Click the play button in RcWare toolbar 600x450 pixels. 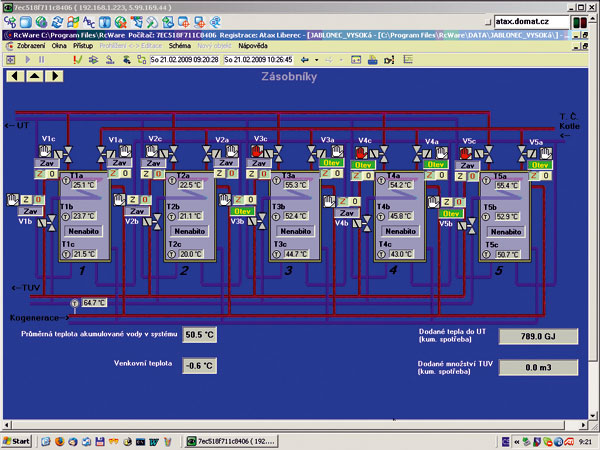point(28,60)
